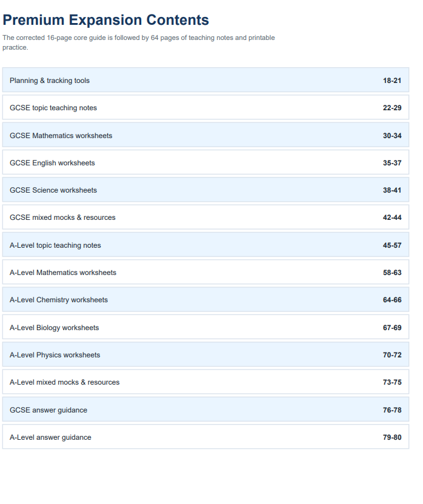Select 'A-Level topic teaching notes' entry
The width and height of the screenshot is (423, 504).
(205, 245)
